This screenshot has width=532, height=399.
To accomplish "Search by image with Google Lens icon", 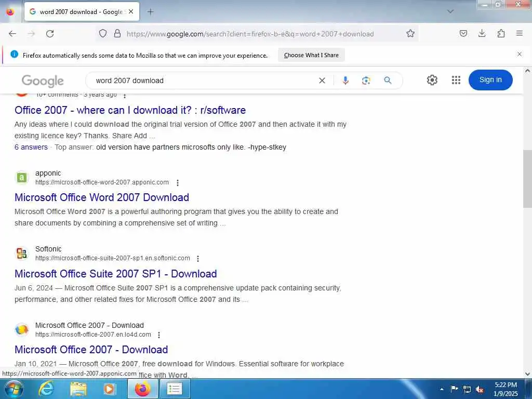I will [366, 81].
